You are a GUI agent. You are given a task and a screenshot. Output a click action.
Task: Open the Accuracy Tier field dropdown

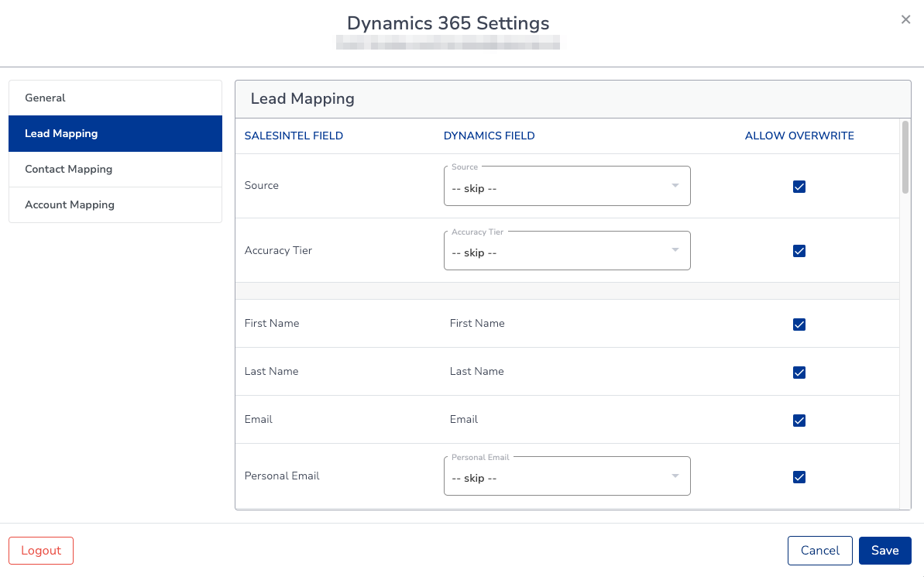[x=567, y=250]
